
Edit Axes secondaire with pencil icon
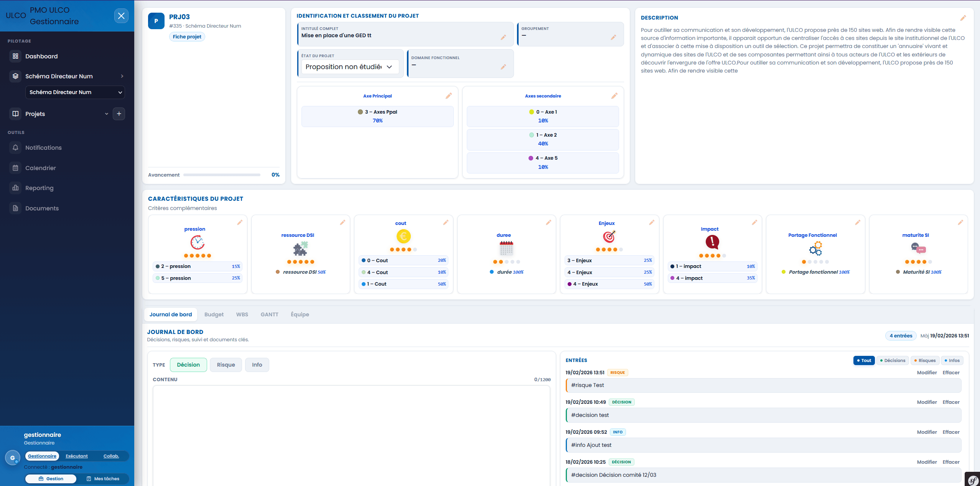pos(614,96)
